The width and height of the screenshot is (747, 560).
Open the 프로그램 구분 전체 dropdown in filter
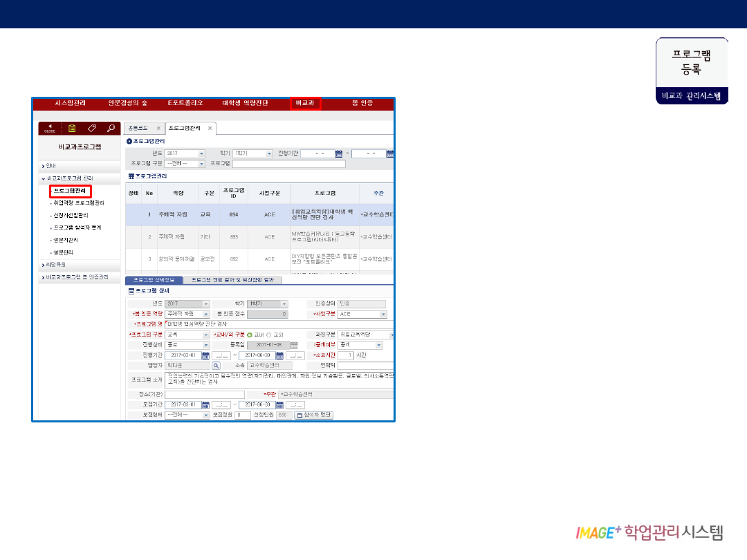[201, 164]
